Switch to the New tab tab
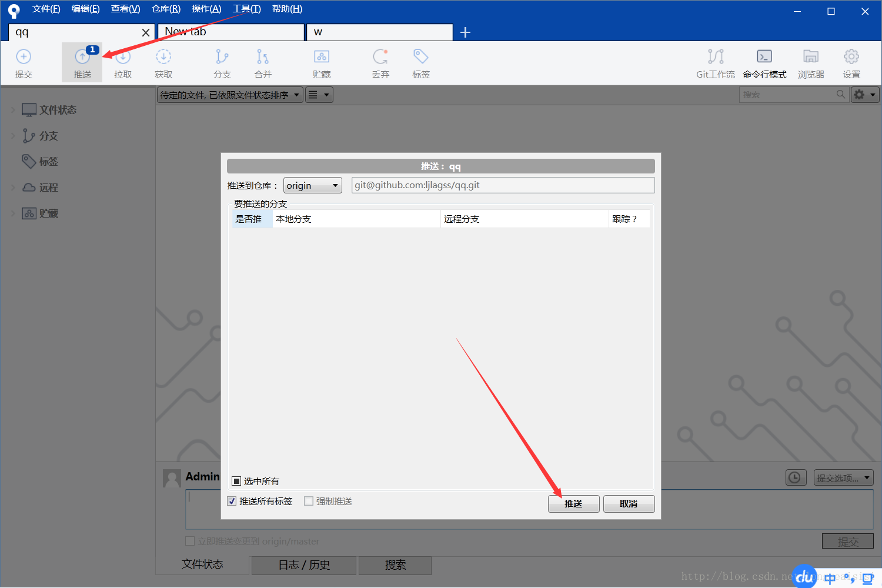The image size is (882, 588). coord(231,32)
